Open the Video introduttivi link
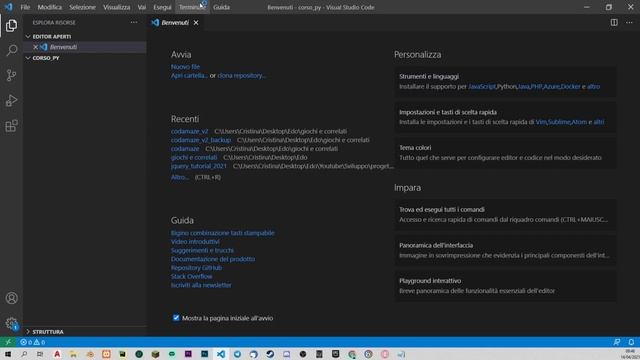Screen dimensions: 640x360 [195, 242]
